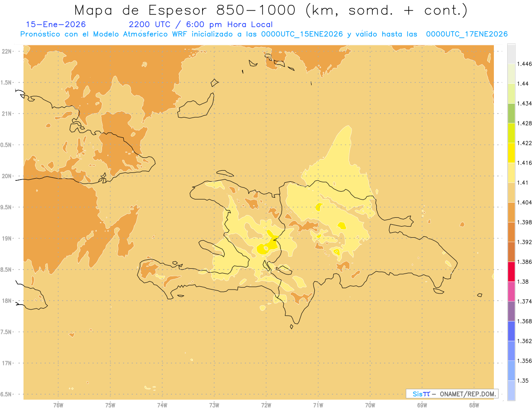Click the "76W" longitude label
This screenshot has height=411, width=532.
58,405
